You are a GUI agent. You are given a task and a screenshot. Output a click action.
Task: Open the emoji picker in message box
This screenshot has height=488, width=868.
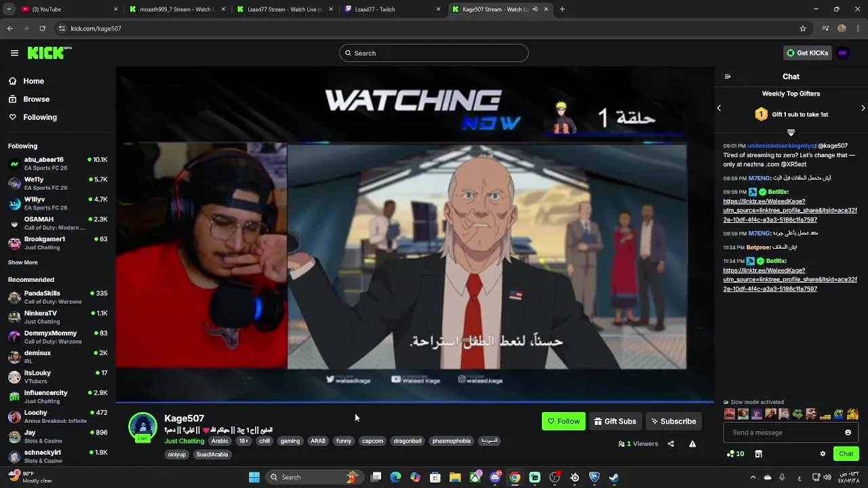[848, 432]
